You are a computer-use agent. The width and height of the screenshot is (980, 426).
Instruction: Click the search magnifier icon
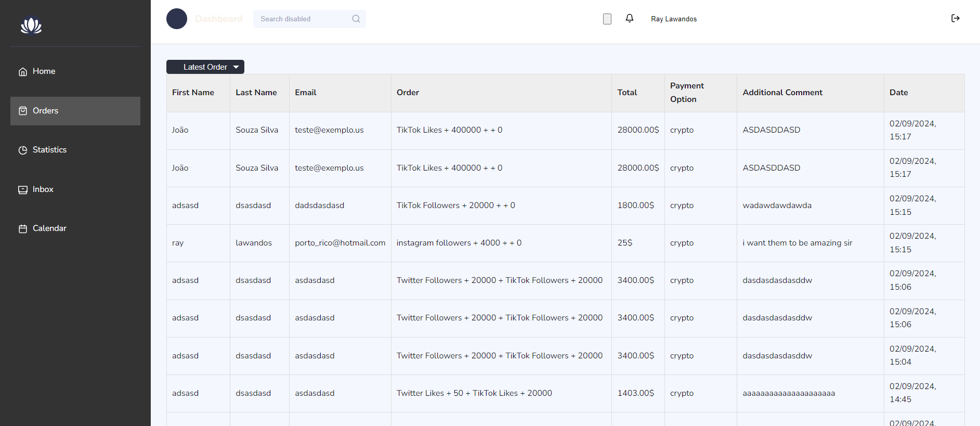click(x=356, y=19)
